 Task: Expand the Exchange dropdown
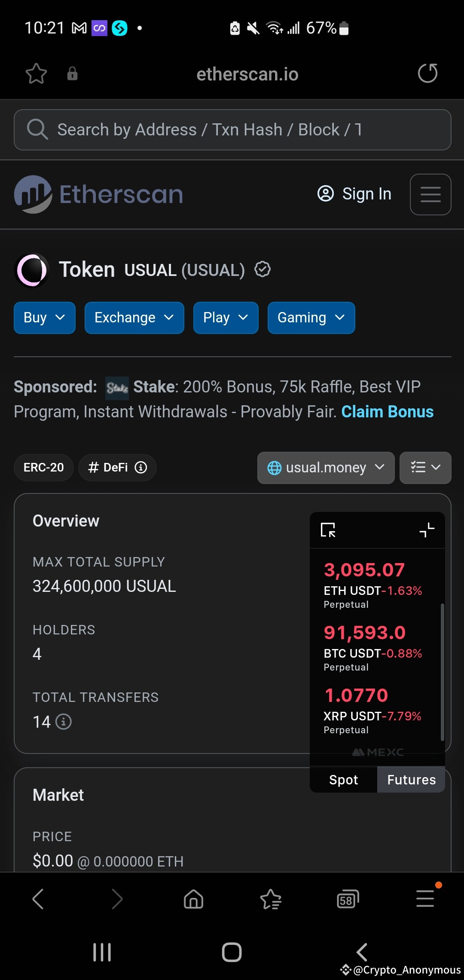134,318
